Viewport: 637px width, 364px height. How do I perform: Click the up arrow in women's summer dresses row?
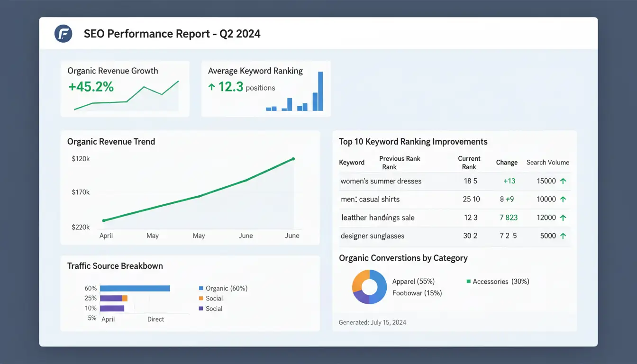(563, 181)
